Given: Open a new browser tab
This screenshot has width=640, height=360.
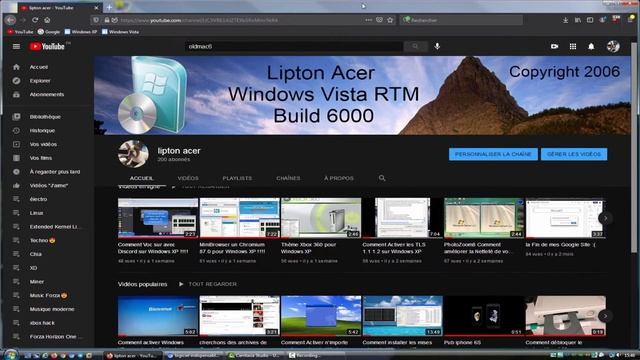Looking at the screenshot, I should pyautogui.click(x=109, y=7).
